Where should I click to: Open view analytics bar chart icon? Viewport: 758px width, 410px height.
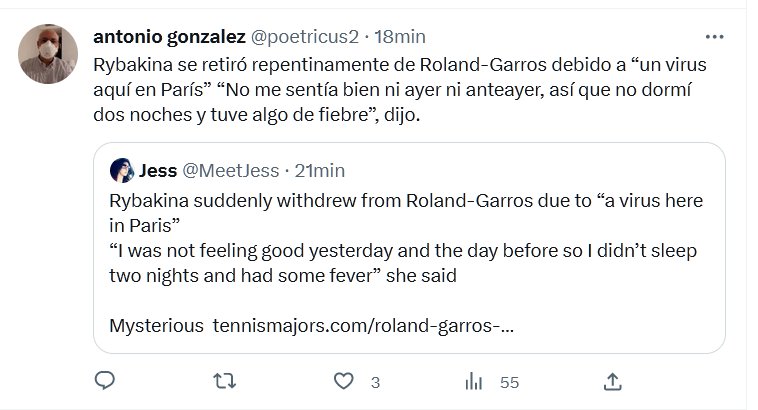[474, 381]
